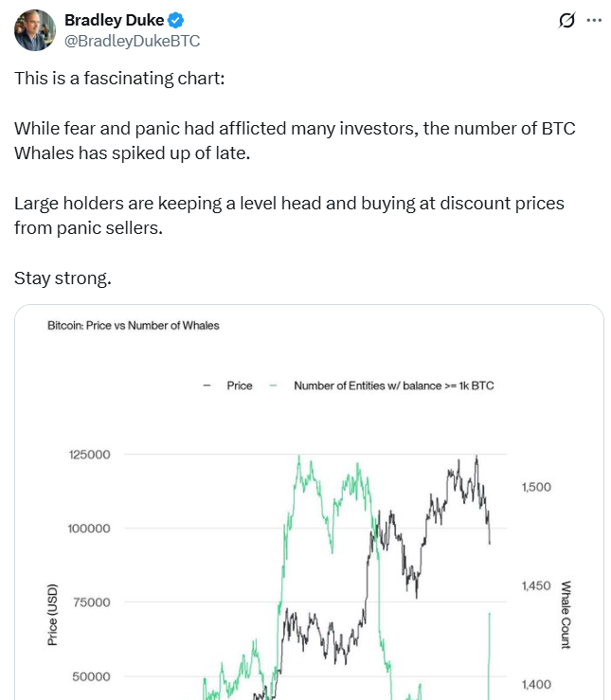The width and height of the screenshot is (611, 700).
Task: Select the 'Number of Entities' legend label
Action: (393, 386)
